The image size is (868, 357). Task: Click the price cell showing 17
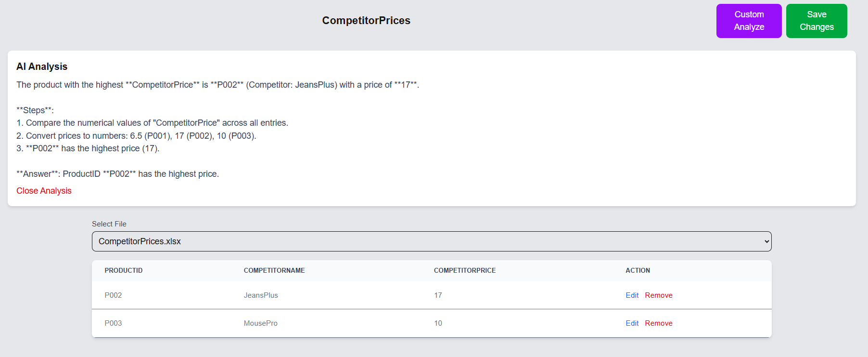point(438,295)
